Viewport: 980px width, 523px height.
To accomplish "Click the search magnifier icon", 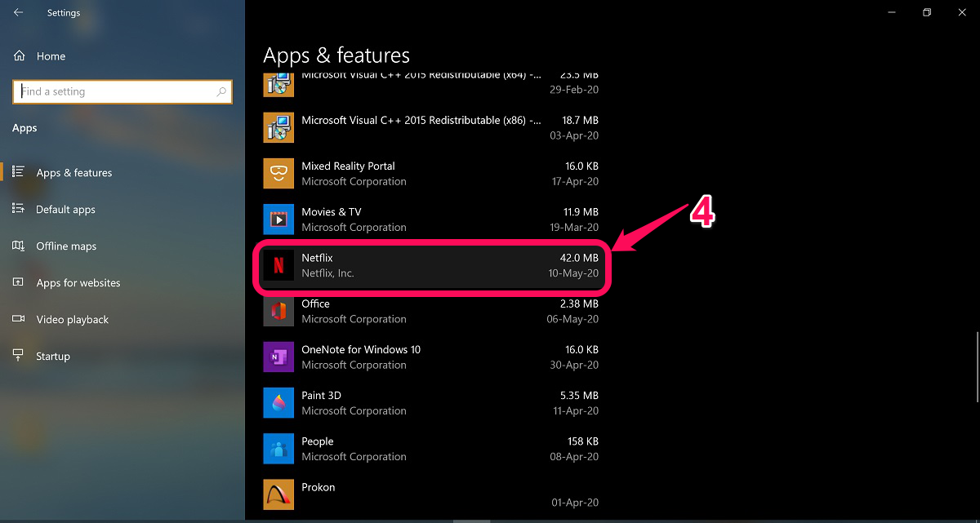I will click(220, 92).
